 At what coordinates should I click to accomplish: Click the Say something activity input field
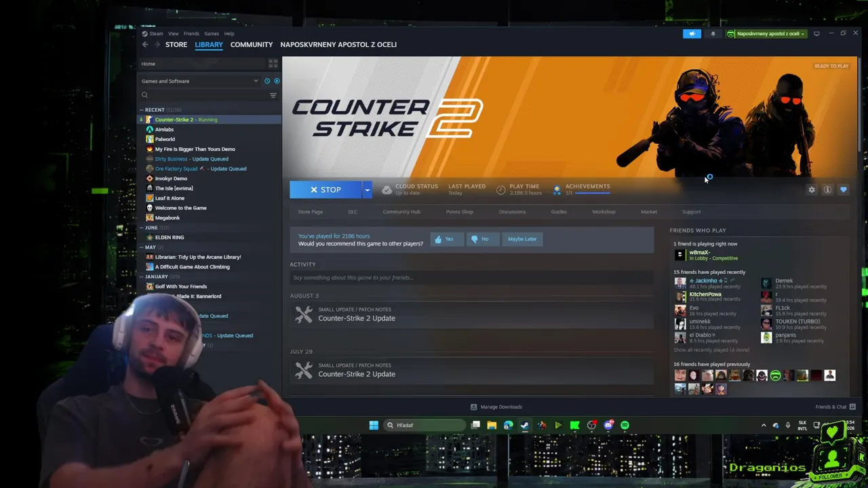tap(471, 278)
